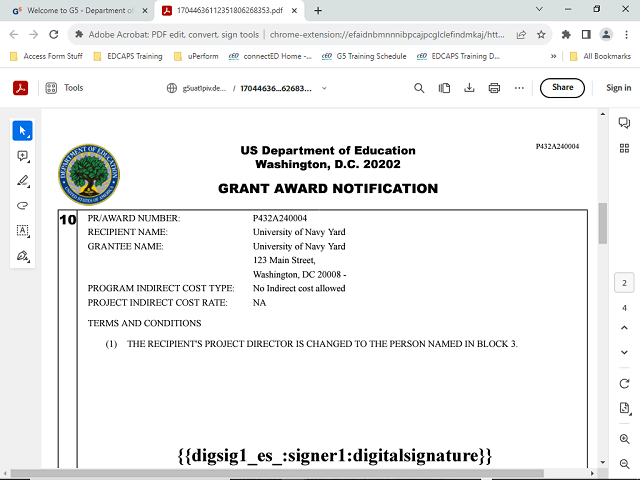640x480 pixels.
Task: Download the PDF file
Action: coord(469,88)
